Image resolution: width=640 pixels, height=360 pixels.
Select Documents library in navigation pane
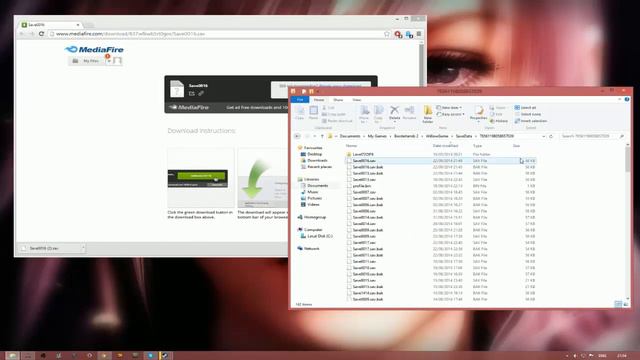[x=314, y=185]
